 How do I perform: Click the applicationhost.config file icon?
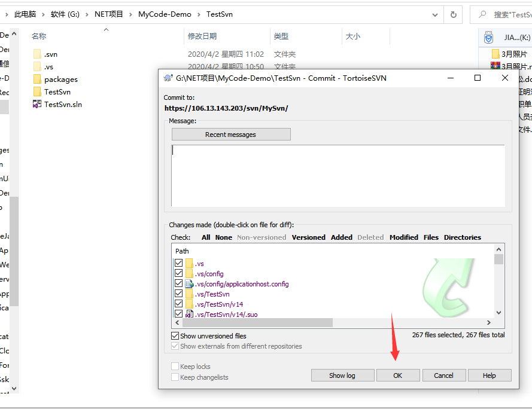[x=189, y=284]
